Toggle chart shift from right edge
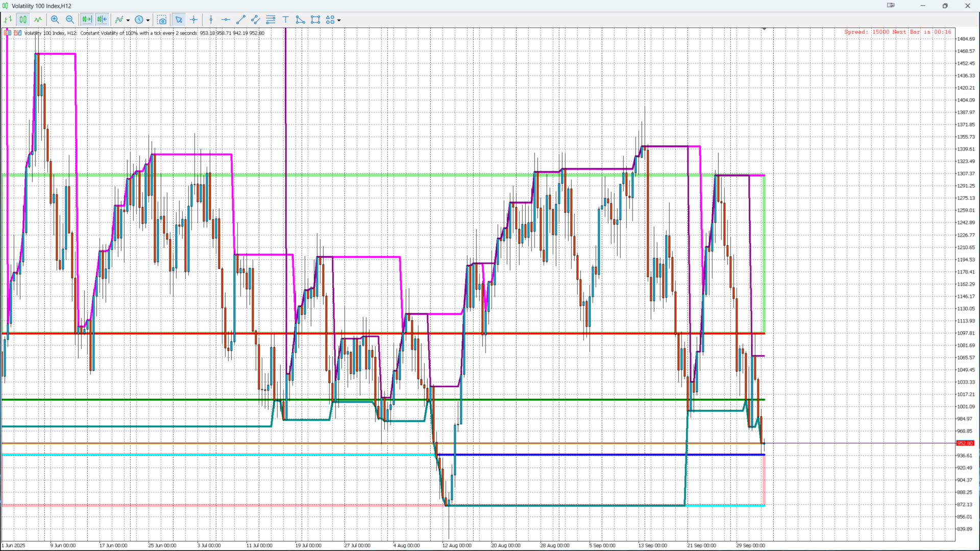This screenshot has height=551, width=980. [x=102, y=20]
